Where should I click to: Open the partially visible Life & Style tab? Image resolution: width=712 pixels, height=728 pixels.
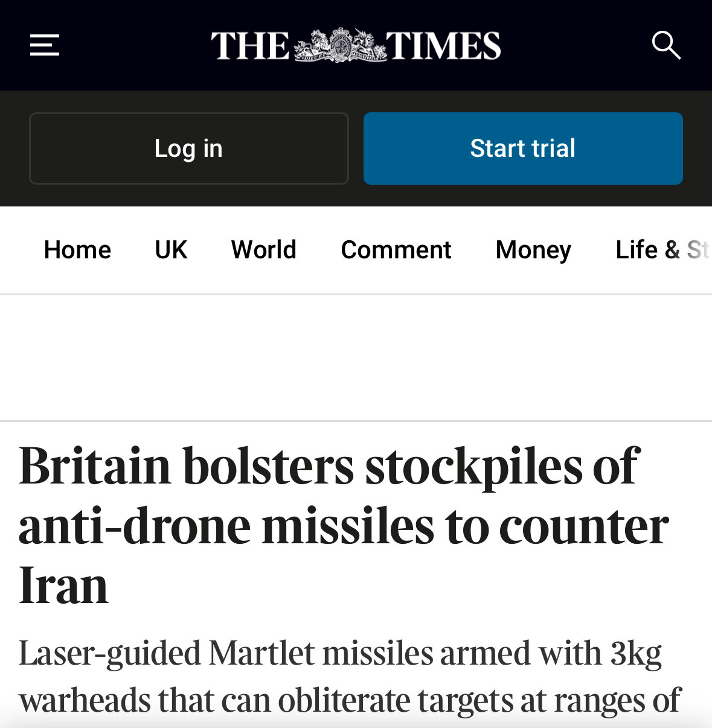pos(663,250)
